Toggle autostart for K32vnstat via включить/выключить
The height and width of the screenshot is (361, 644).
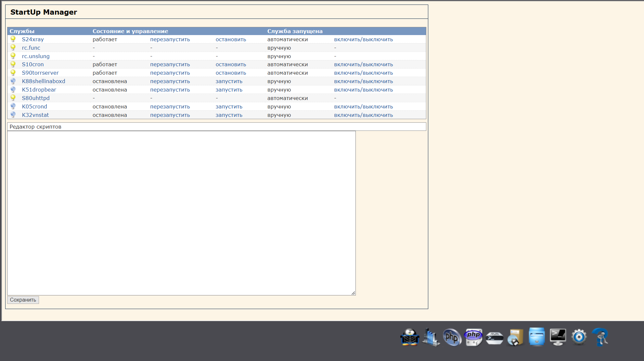coord(363,115)
